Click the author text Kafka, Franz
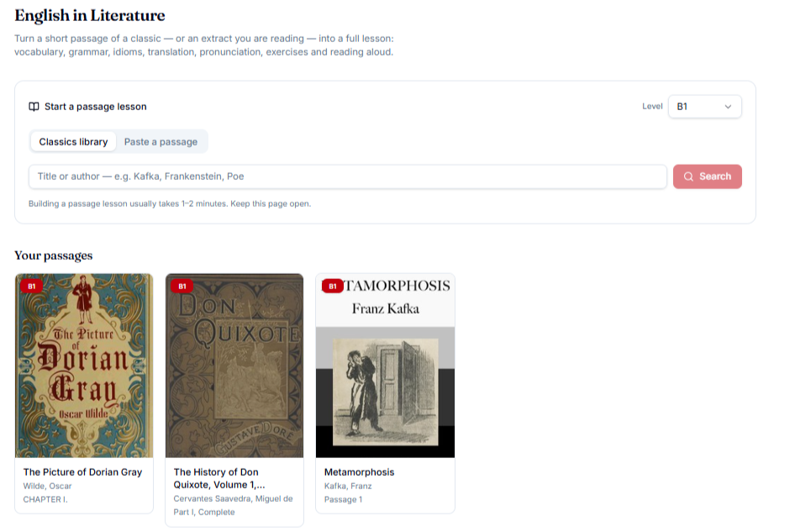This screenshot has height=532, width=795. point(348,486)
